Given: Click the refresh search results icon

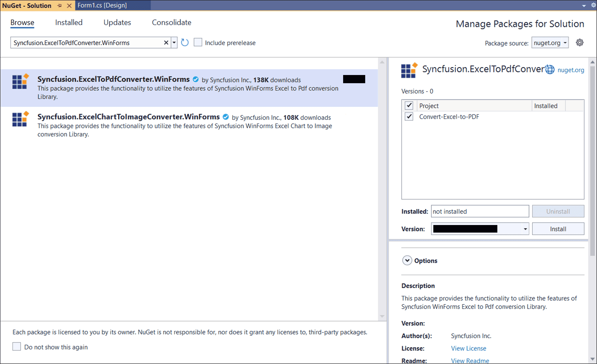Looking at the screenshot, I should pos(185,43).
